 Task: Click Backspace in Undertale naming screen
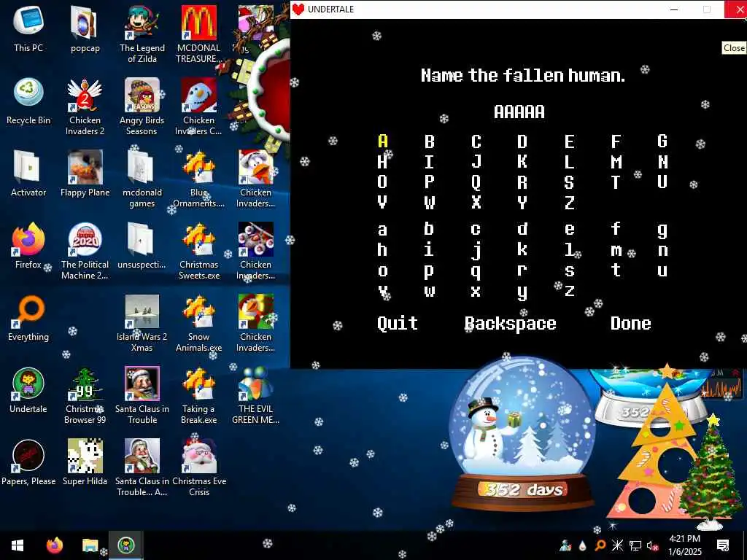510,323
